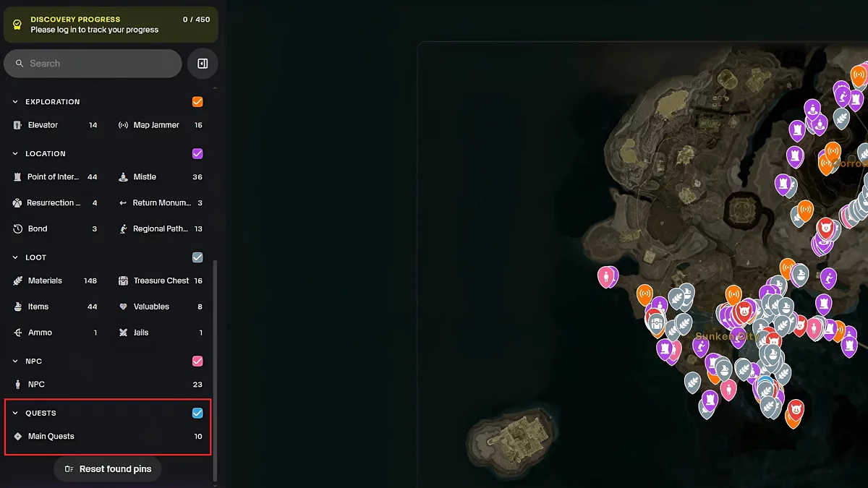This screenshot has width=868, height=488.
Task: Collapse the Quests section chevron
Action: [15, 414]
